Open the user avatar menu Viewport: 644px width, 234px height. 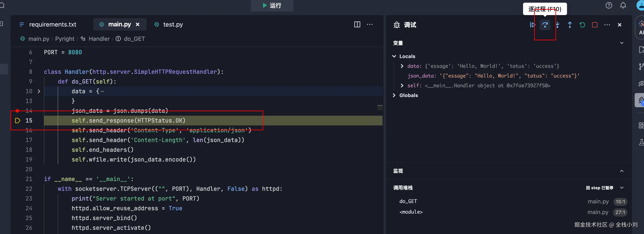[x=641, y=5]
